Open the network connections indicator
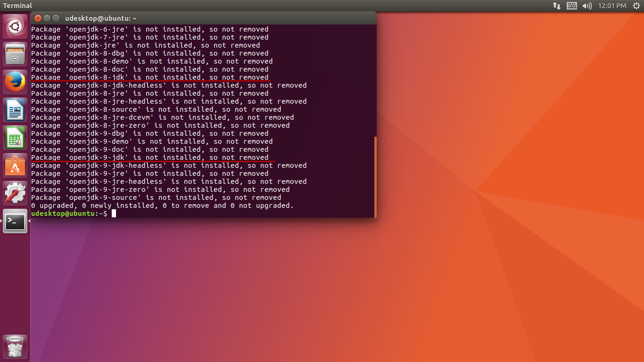The image size is (644, 362). coord(557,6)
